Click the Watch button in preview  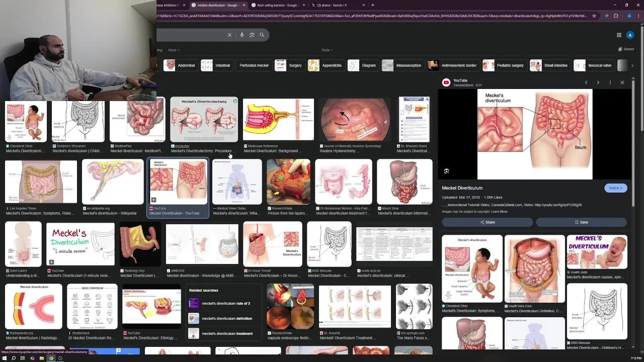pyautogui.click(x=616, y=188)
